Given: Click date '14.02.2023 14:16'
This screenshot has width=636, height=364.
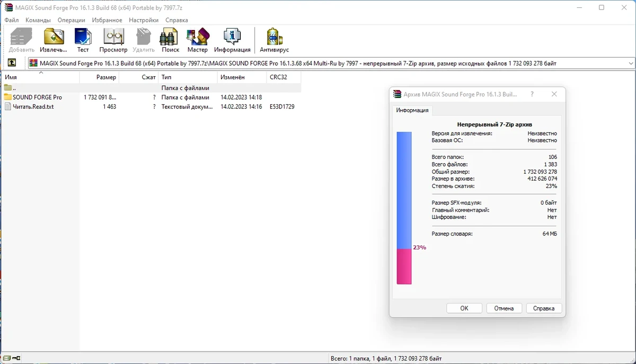Looking at the screenshot, I should pos(241,106).
